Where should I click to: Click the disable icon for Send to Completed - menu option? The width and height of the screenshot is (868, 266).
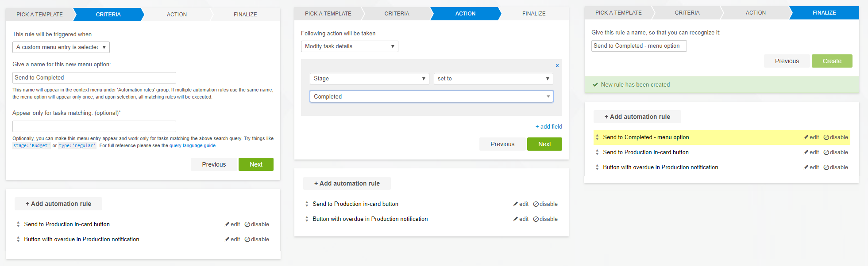(826, 137)
